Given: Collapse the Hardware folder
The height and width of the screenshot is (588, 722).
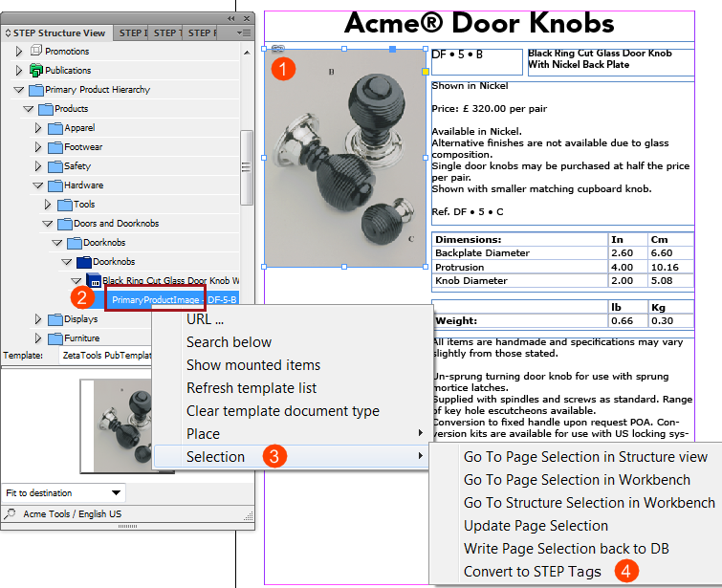Looking at the screenshot, I should [38, 185].
